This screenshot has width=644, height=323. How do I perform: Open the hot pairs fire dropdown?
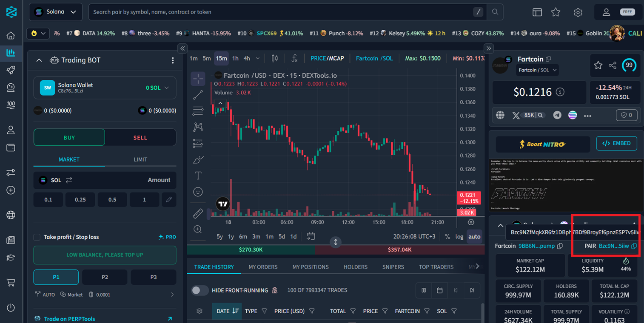coord(38,33)
